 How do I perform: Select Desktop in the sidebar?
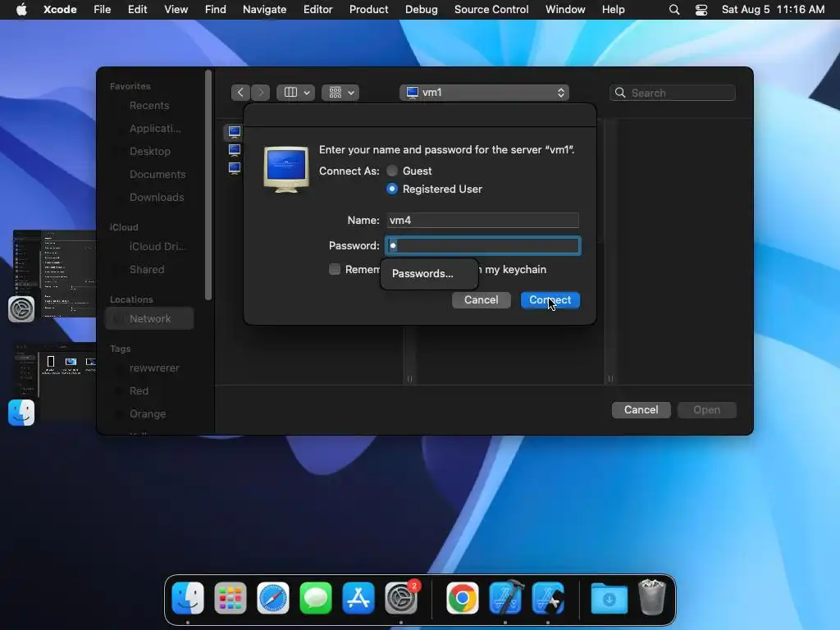coord(149,152)
